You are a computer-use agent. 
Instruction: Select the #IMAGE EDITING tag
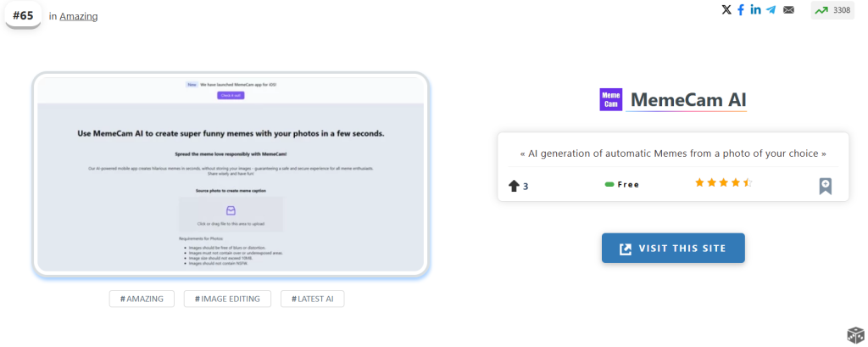[x=227, y=299]
